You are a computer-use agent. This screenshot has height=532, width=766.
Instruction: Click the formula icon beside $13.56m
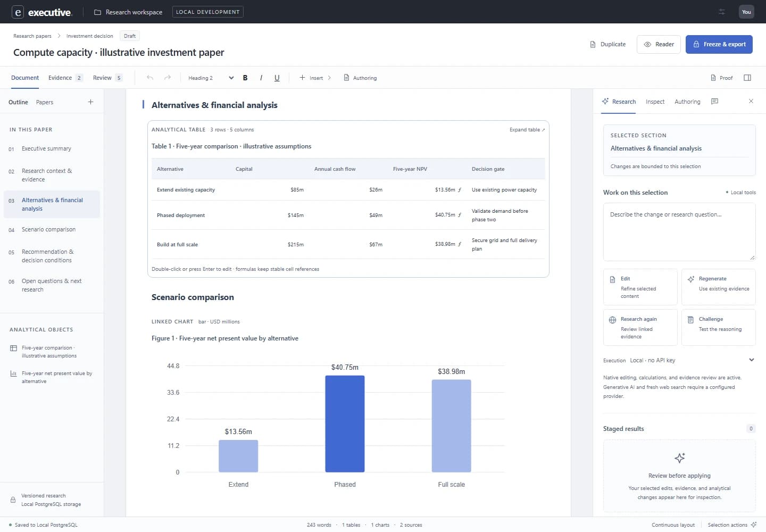[460, 190]
